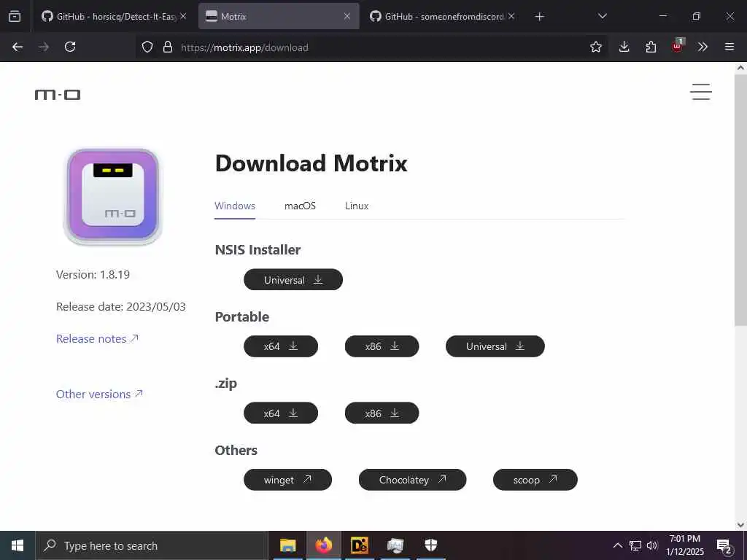Viewport: 747px width, 560px height.
Task: Download Portable x86 build
Action: pos(382,346)
